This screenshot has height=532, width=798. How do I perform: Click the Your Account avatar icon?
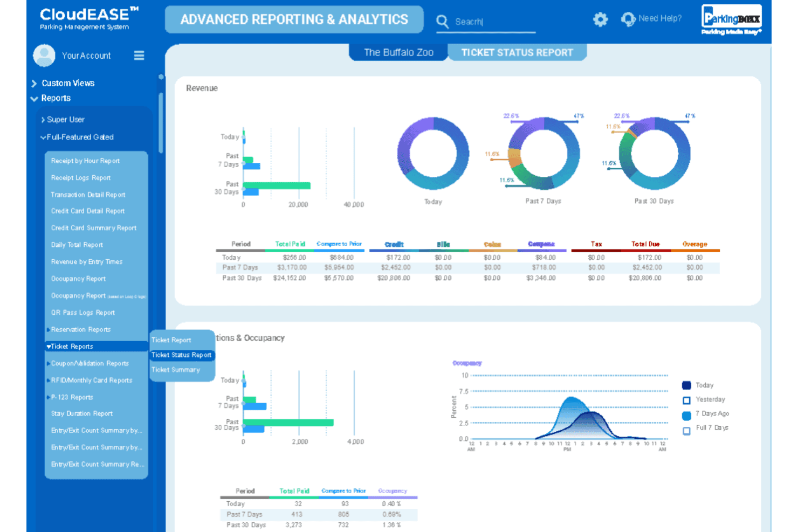44,56
